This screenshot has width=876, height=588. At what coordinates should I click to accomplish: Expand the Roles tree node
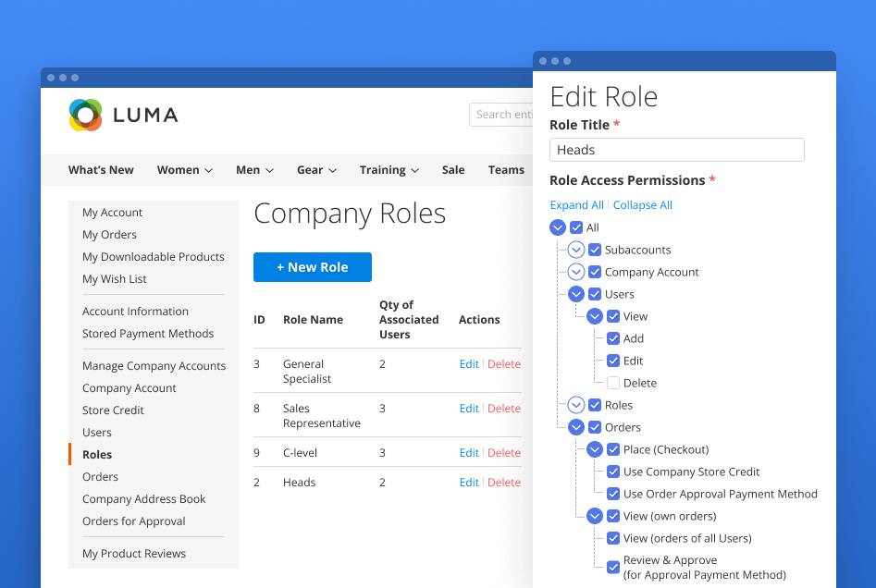[x=576, y=405]
